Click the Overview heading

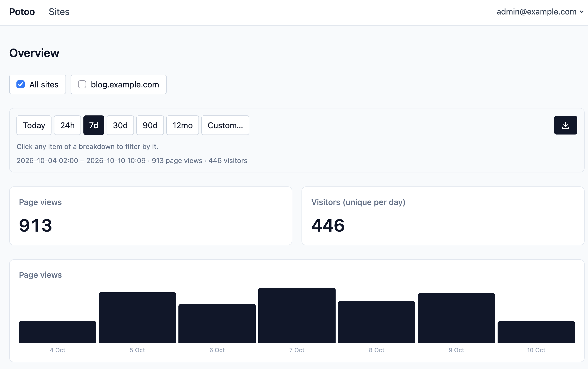point(34,53)
